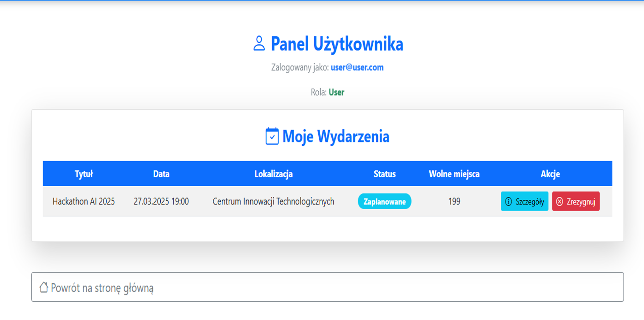Click the Data column header
Screen dimensions: 644x320
tap(161, 174)
